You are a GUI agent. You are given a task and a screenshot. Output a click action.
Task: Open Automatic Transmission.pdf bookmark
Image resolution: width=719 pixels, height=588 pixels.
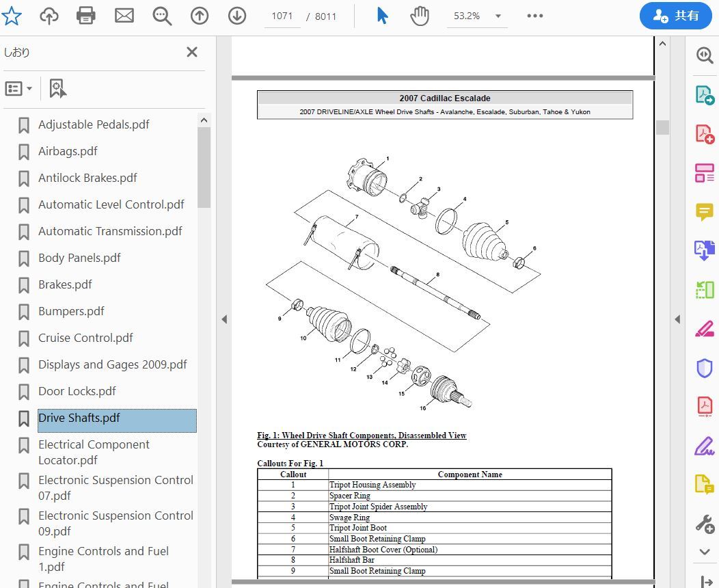tap(110, 231)
